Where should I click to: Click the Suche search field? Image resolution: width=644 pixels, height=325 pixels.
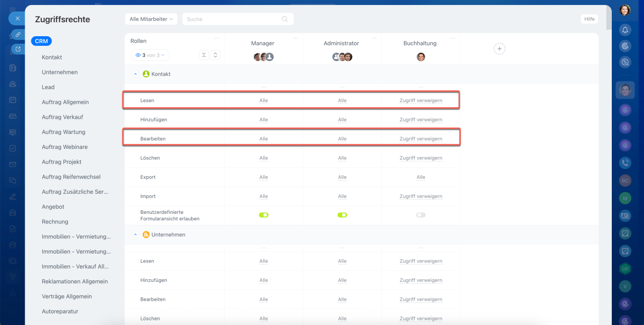tap(231, 19)
